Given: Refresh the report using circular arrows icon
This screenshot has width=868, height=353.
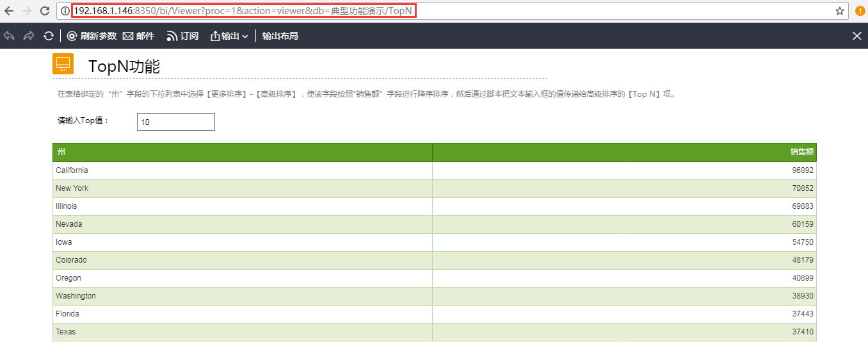Looking at the screenshot, I should pos(49,36).
